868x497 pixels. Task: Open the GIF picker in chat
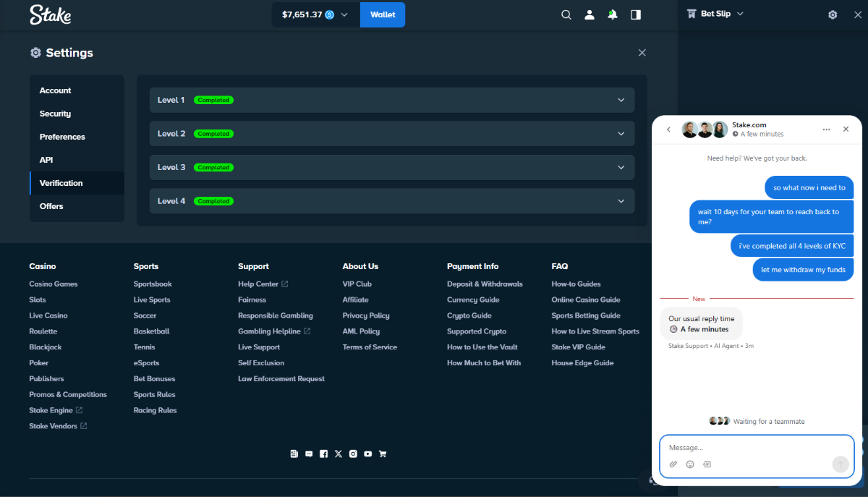[707, 464]
